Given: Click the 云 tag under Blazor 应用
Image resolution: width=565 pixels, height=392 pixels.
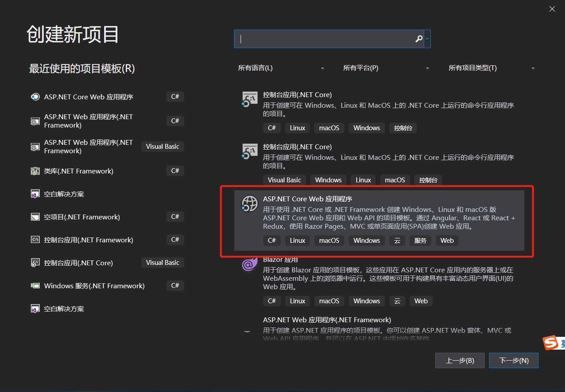Looking at the screenshot, I should [x=397, y=301].
